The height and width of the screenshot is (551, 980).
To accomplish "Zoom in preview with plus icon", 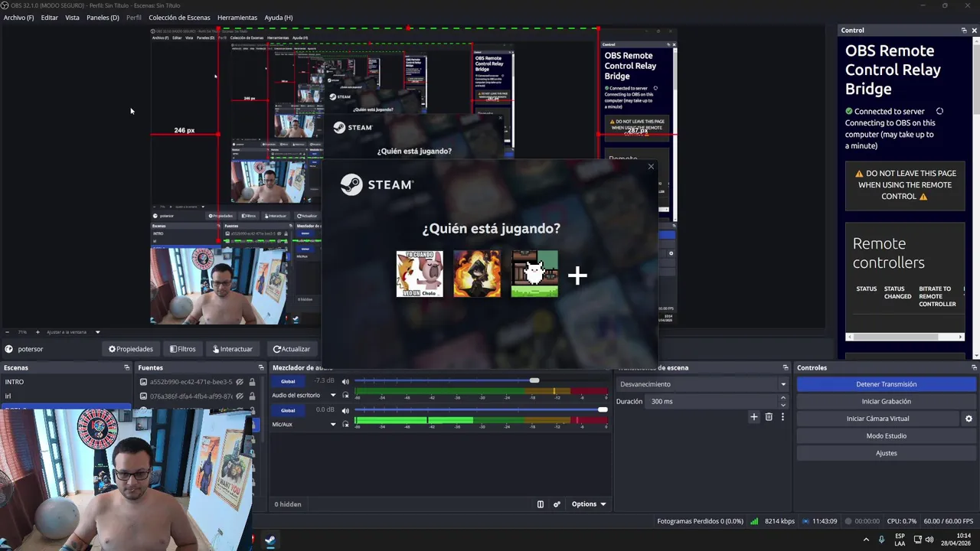I will coord(38,332).
